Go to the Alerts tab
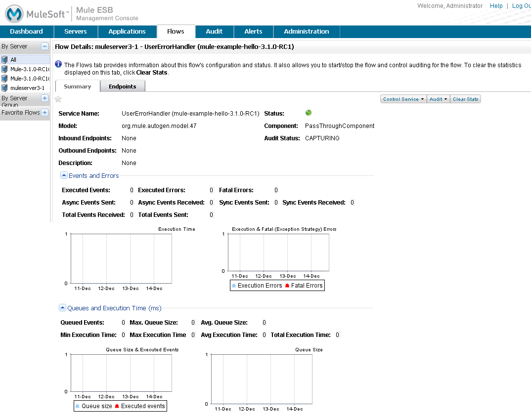 (253, 32)
